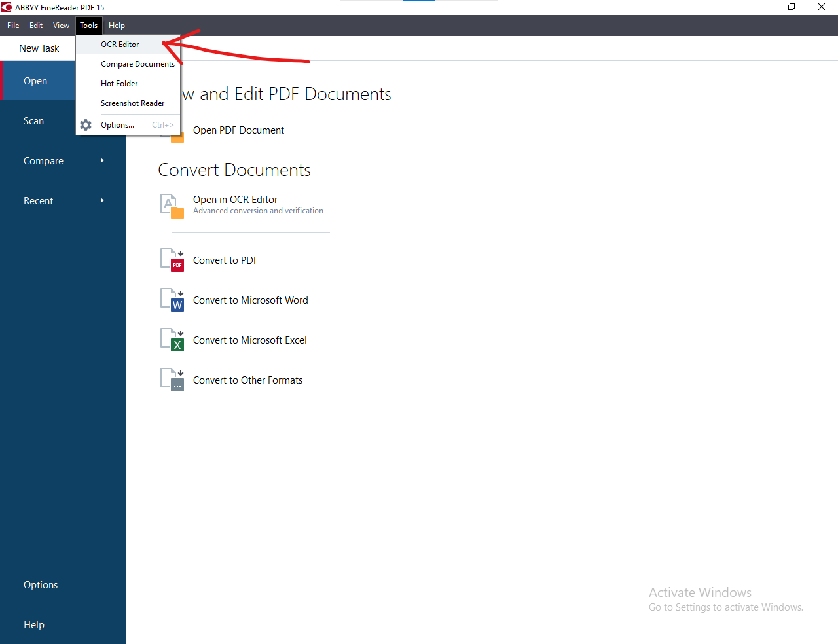
Task: Click the gear icon beside Options menu entry
Action: click(86, 125)
